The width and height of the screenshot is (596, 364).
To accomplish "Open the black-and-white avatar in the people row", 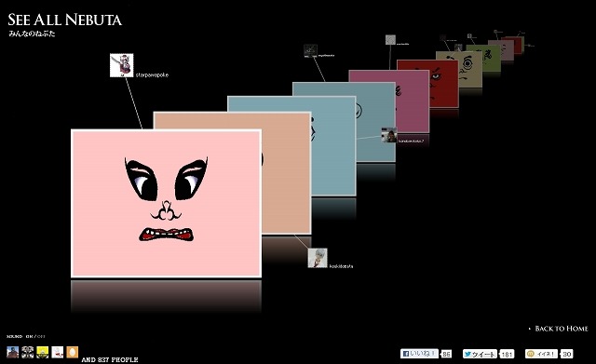I will [x=27, y=352].
